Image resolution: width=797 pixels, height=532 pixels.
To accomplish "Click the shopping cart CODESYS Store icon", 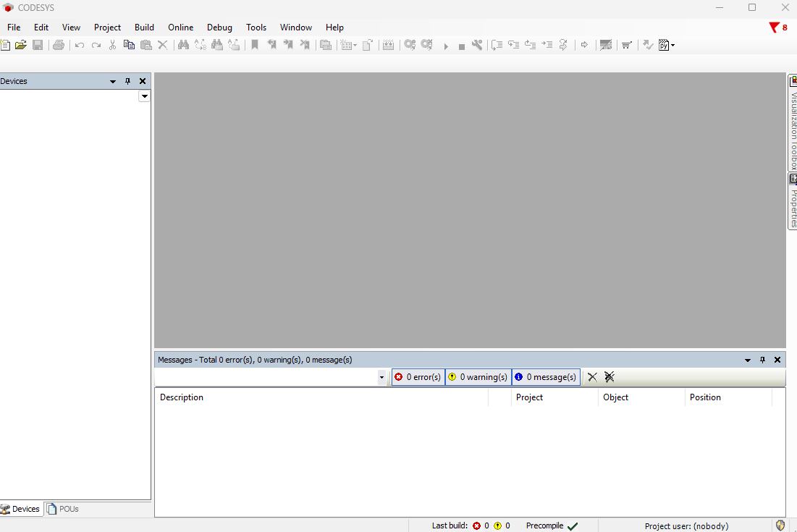I will [627, 45].
